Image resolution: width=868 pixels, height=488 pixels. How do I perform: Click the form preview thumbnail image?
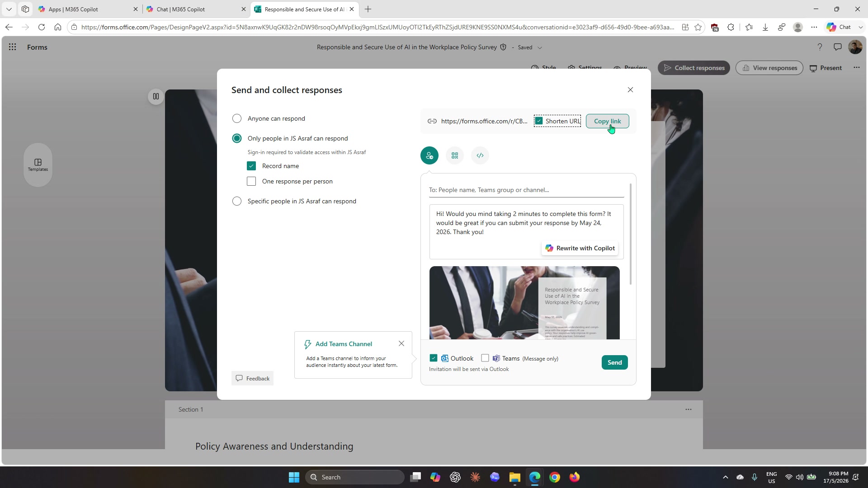pyautogui.click(x=524, y=303)
